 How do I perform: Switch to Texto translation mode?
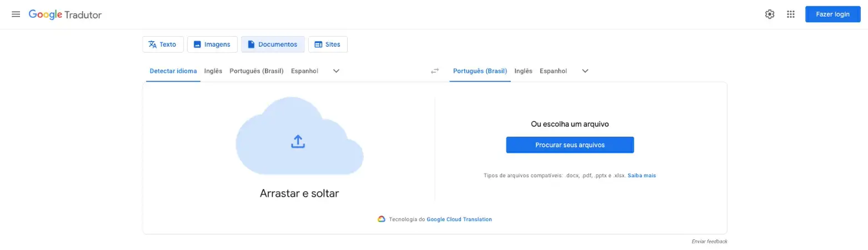[163, 44]
